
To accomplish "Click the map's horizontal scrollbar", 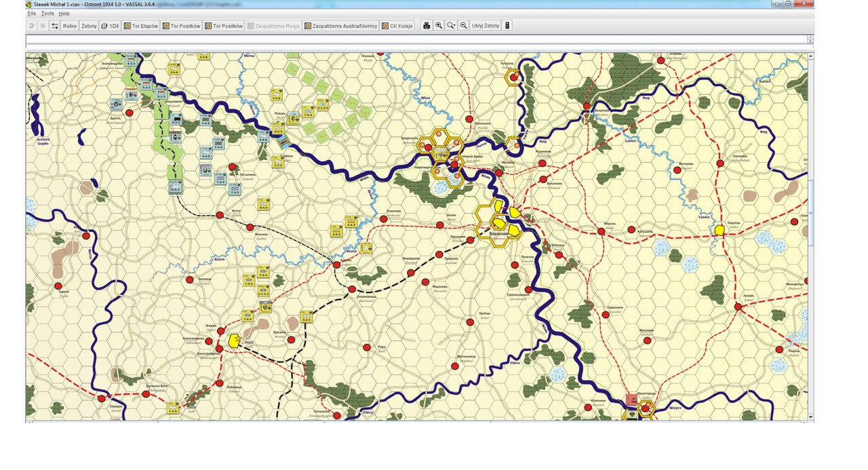I will 416,420.
